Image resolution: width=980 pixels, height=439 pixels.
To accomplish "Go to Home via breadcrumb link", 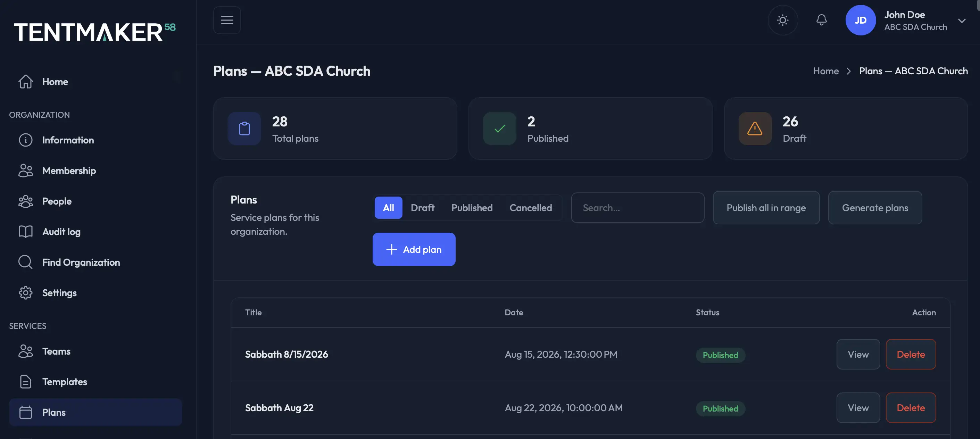I will click(x=825, y=71).
